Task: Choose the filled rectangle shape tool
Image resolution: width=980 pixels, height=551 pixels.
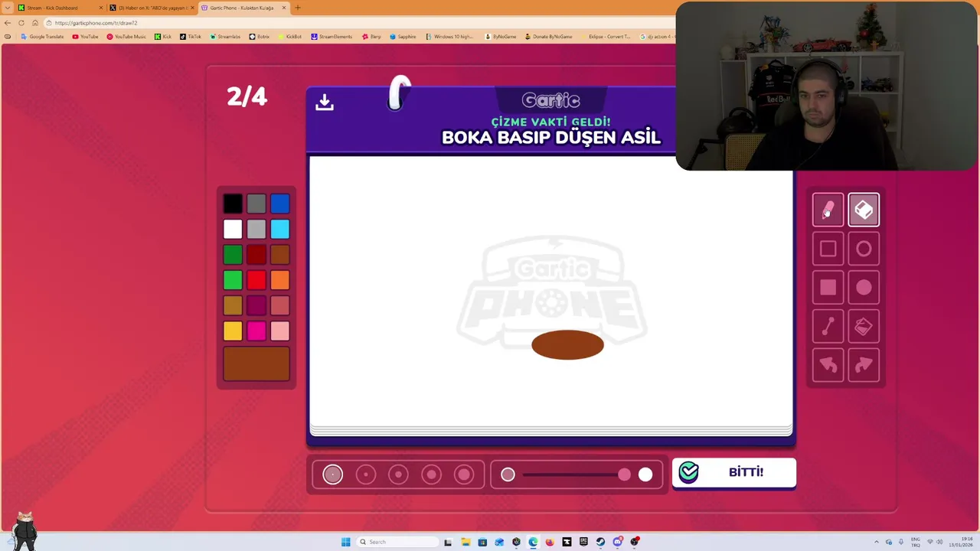Action: [828, 288]
